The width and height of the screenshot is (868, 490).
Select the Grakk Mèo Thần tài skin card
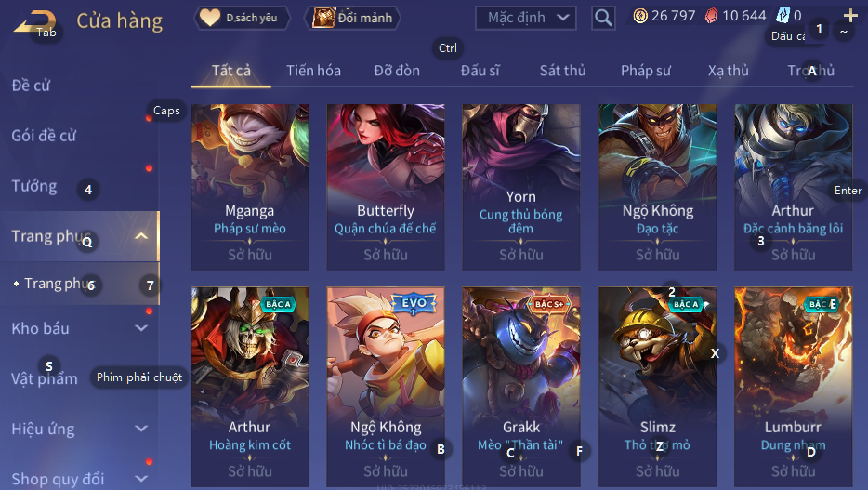click(x=521, y=387)
